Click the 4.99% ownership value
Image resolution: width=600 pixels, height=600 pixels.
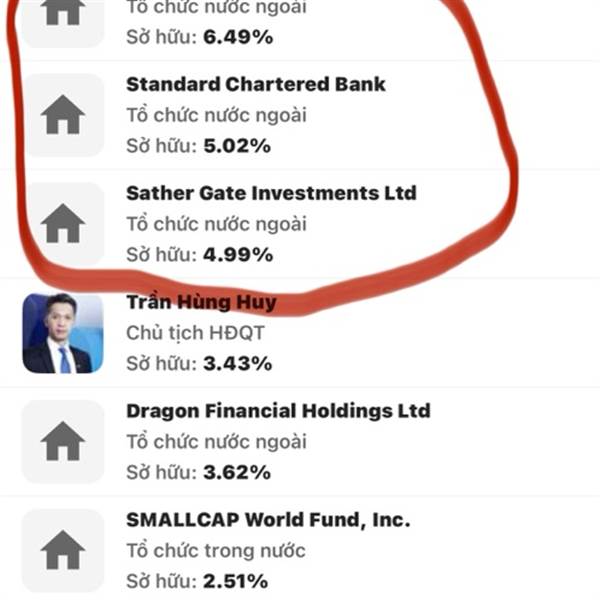[238, 255]
